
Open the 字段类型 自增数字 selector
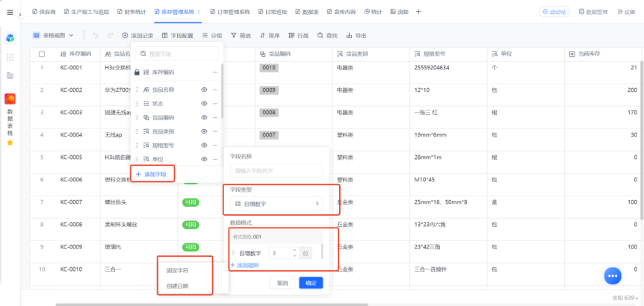pyautogui.click(x=276, y=204)
